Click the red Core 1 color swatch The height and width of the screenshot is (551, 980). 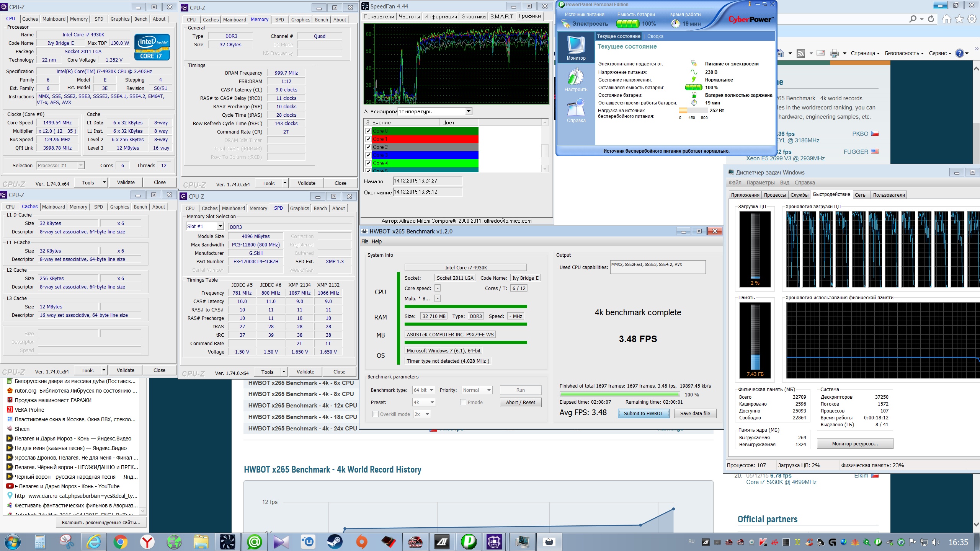point(425,139)
